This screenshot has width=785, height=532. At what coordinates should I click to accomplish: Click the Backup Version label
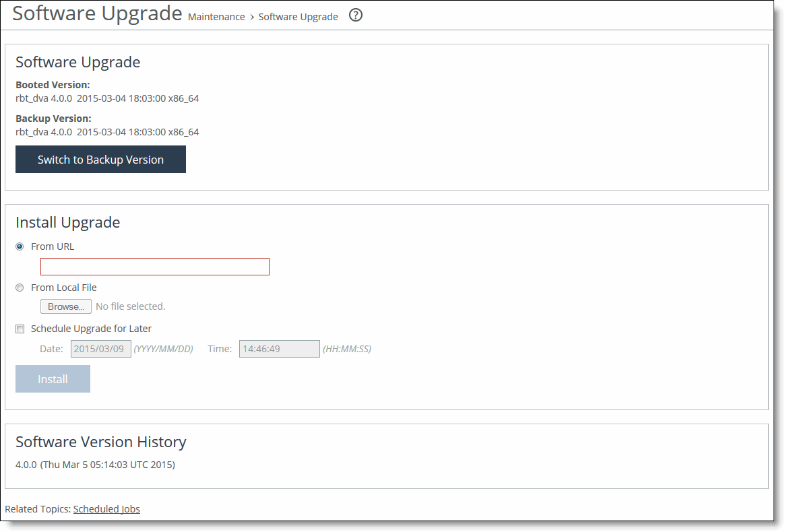click(x=53, y=118)
